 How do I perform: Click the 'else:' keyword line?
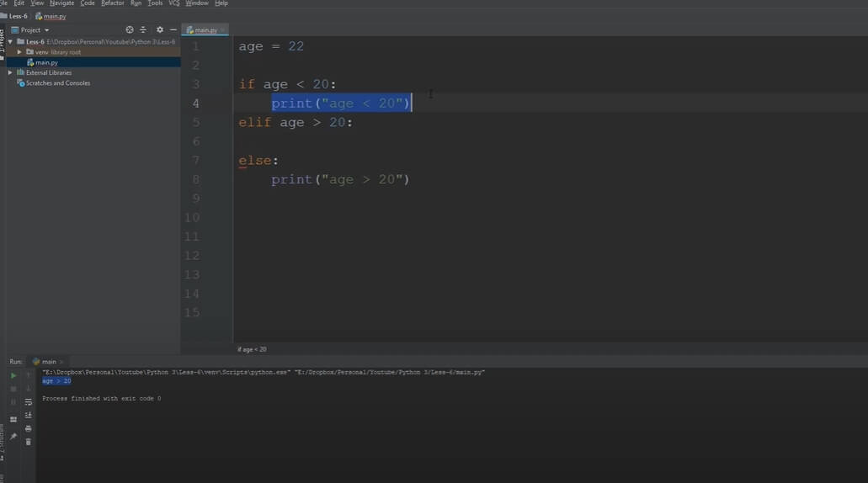click(258, 161)
